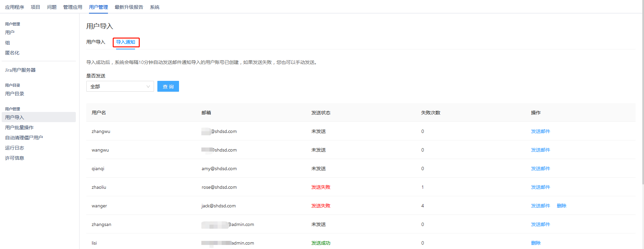Open Jira用户服务器 sidebar link
The height and width of the screenshot is (249, 644).
tap(20, 70)
